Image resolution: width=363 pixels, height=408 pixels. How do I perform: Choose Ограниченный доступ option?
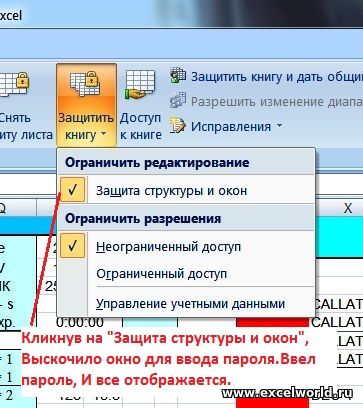(x=162, y=274)
